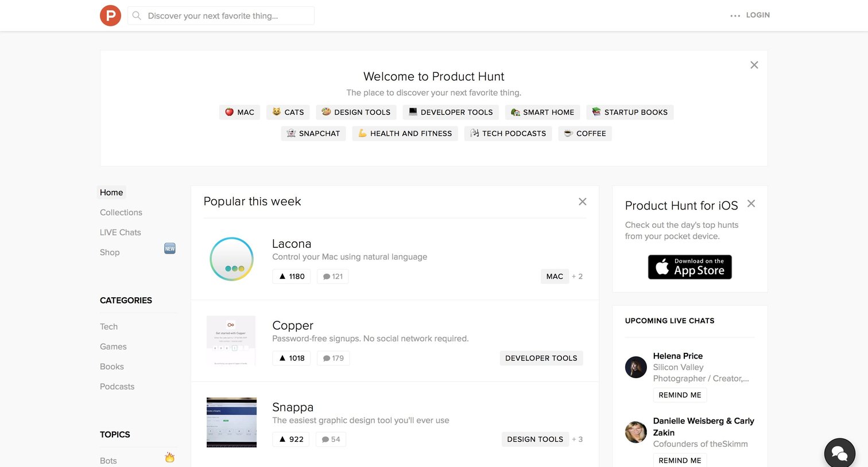Open Shop in the sidebar
Viewport: 868px width, 467px height.
point(110,252)
